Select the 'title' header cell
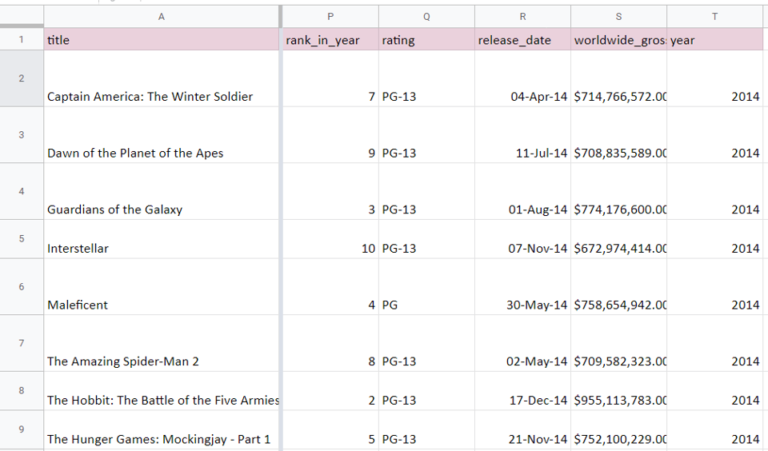The height and width of the screenshot is (451, 768). coord(162,40)
